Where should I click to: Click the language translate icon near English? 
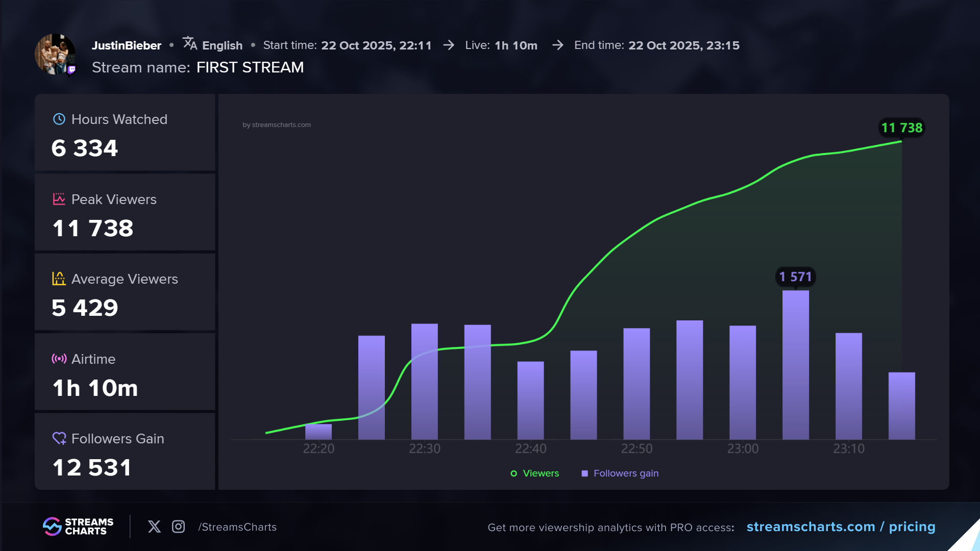(x=190, y=44)
